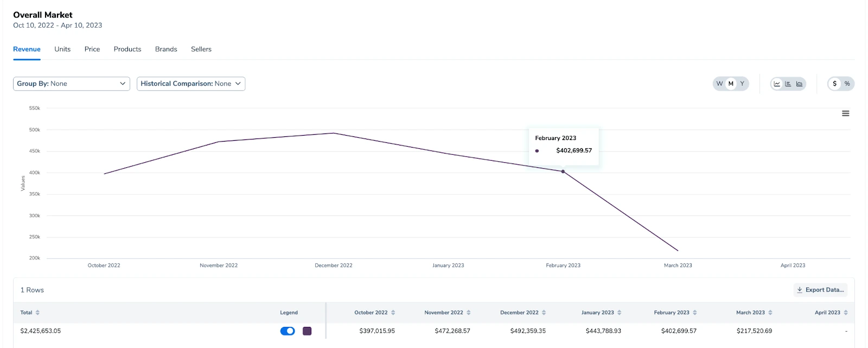Image resolution: width=868 pixels, height=348 pixels.
Task: Switch to bar chart view
Action: (788, 84)
